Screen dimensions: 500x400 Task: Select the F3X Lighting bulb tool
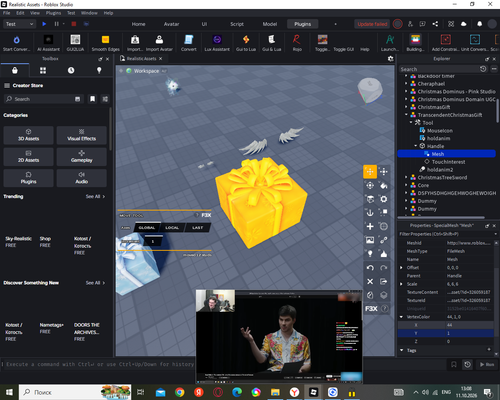point(370,254)
